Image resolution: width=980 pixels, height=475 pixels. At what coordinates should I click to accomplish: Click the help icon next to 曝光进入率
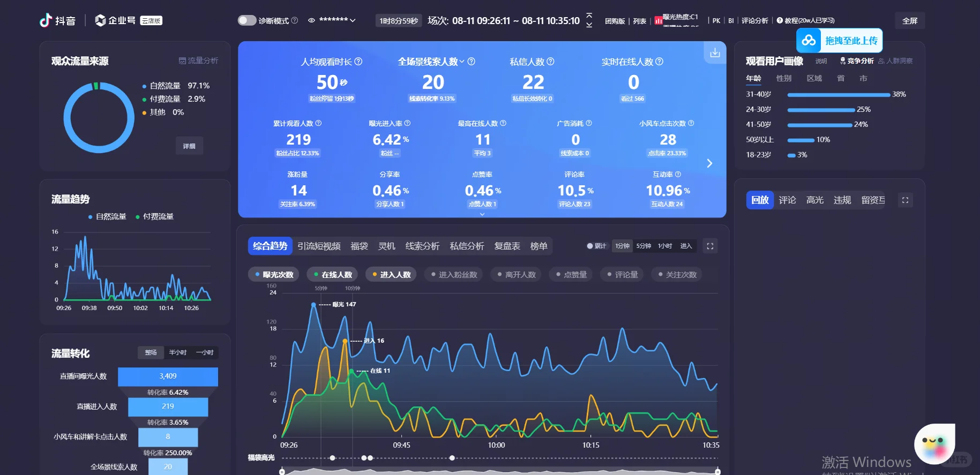pyautogui.click(x=407, y=123)
